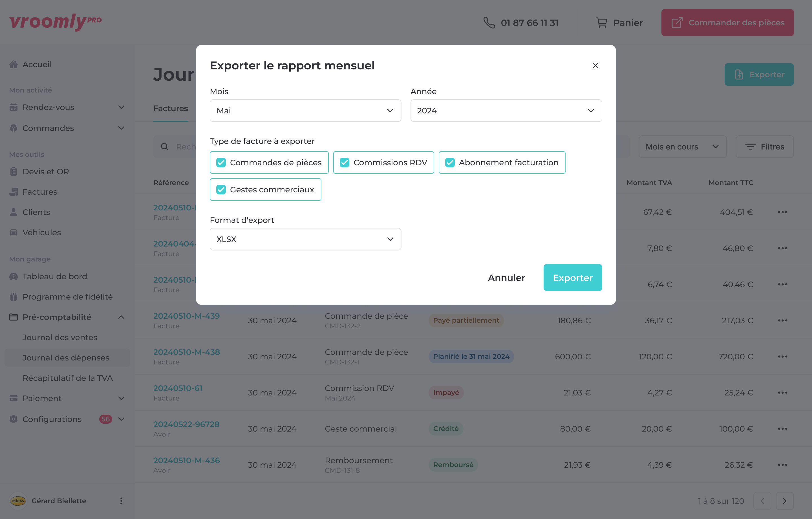Open the Panier cart
The image size is (812, 519).
point(619,23)
